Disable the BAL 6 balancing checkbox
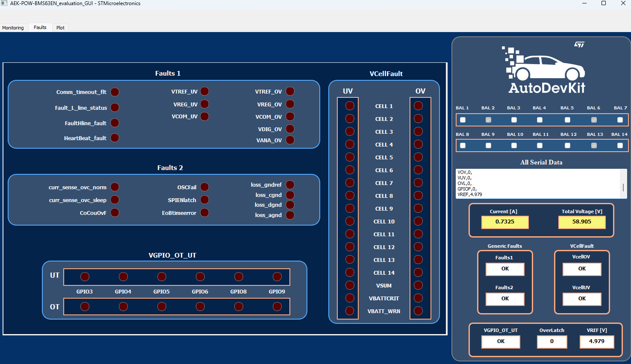631x364 pixels. (593, 120)
